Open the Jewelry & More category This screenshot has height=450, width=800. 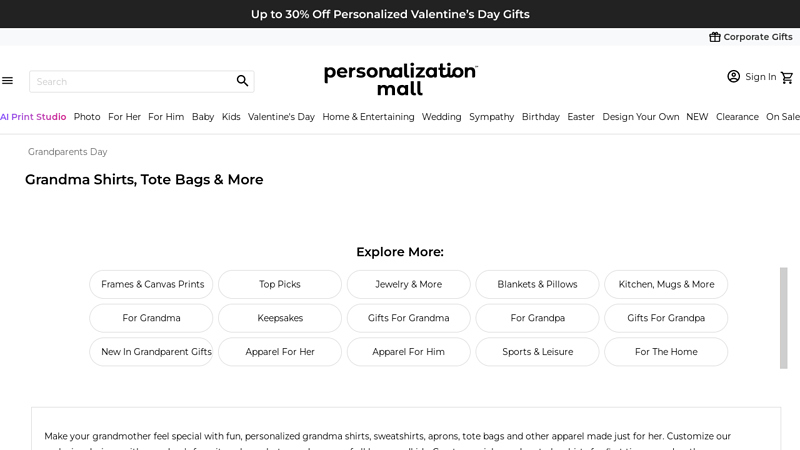click(408, 284)
